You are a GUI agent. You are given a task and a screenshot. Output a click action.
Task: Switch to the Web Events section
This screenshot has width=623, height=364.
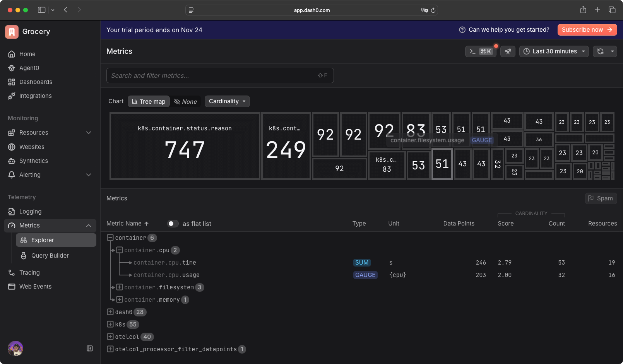(x=35, y=286)
